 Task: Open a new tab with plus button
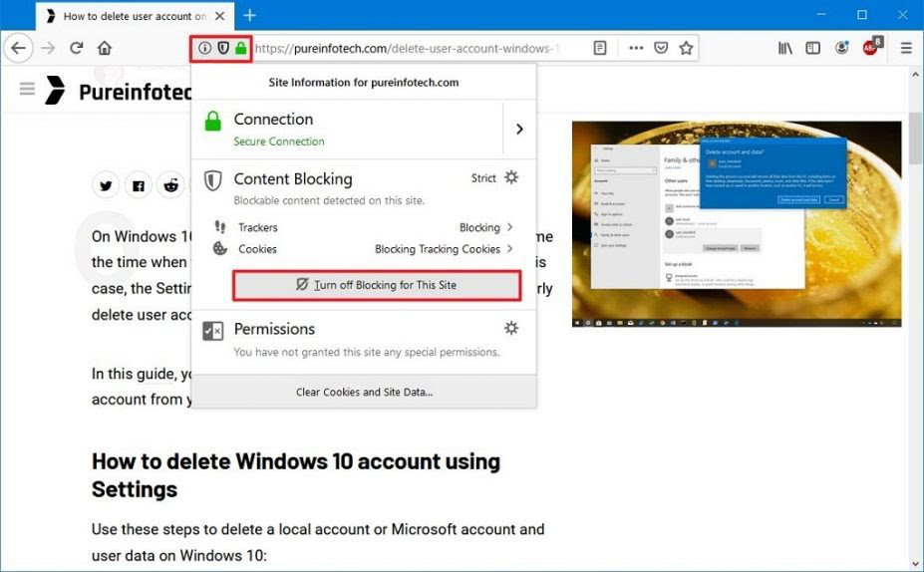(250, 15)
